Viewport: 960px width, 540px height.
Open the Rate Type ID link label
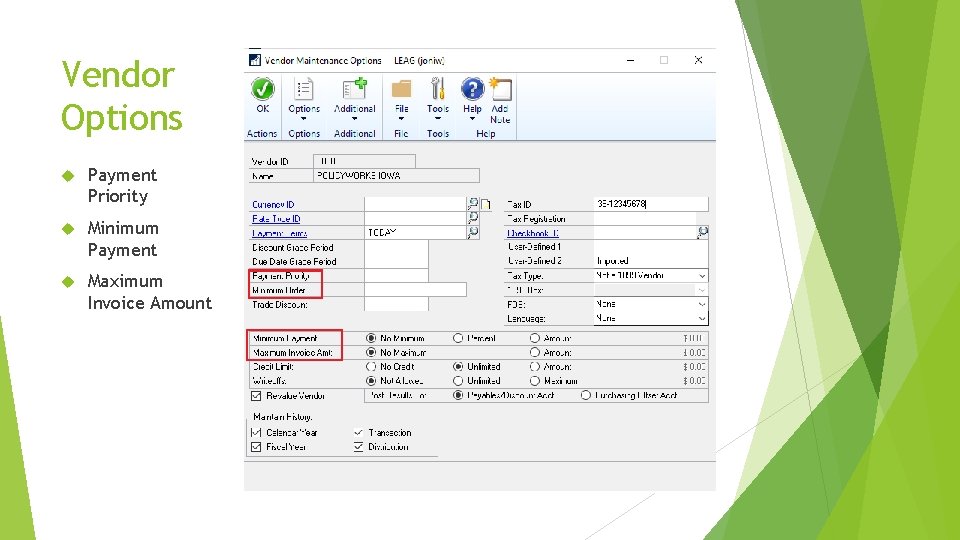click(x=276, y=219)
